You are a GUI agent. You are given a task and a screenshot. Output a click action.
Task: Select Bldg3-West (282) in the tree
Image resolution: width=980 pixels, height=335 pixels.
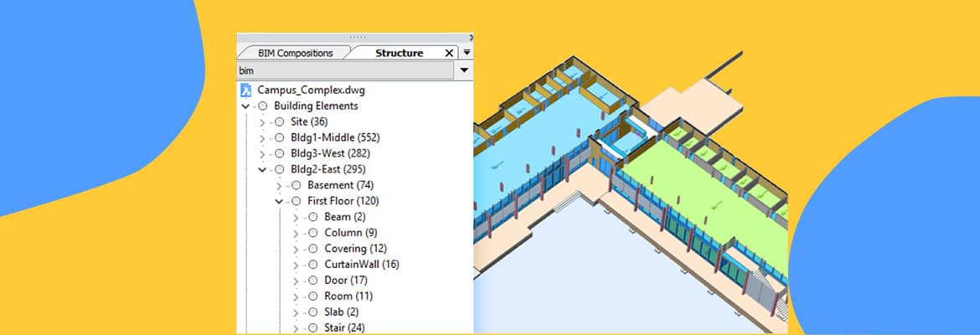pyautogui.click(x=330, y=154)
